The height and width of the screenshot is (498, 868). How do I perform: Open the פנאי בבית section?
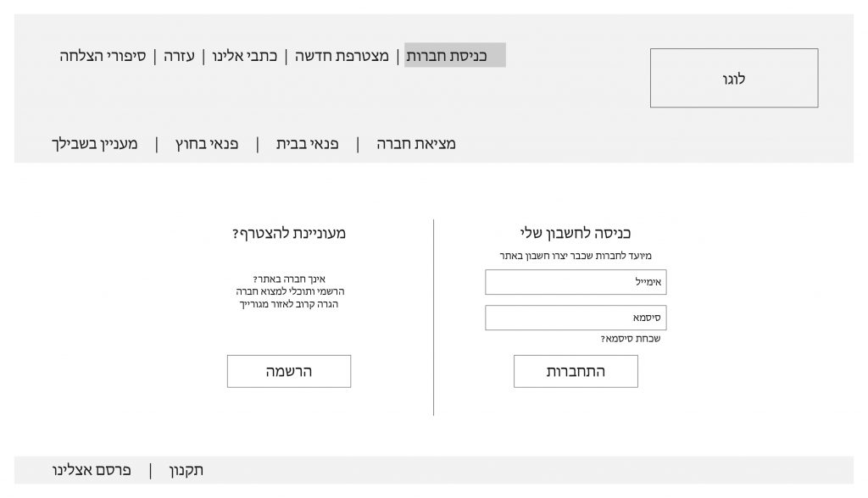[x=307, y=144]
